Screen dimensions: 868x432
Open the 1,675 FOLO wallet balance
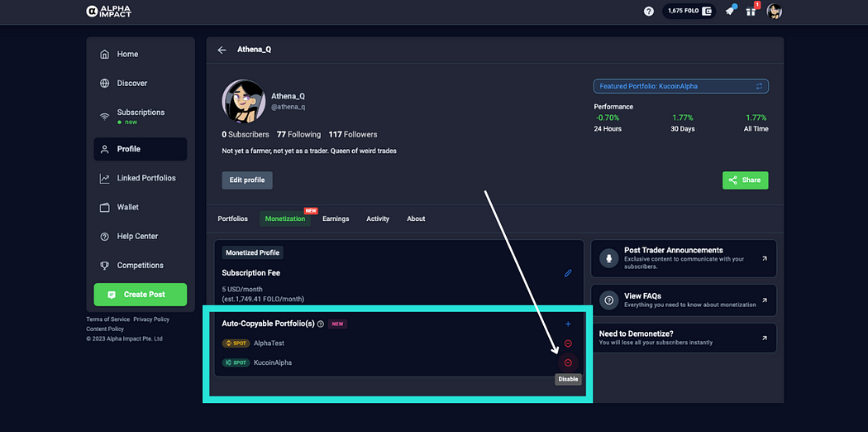coord(689,11)
